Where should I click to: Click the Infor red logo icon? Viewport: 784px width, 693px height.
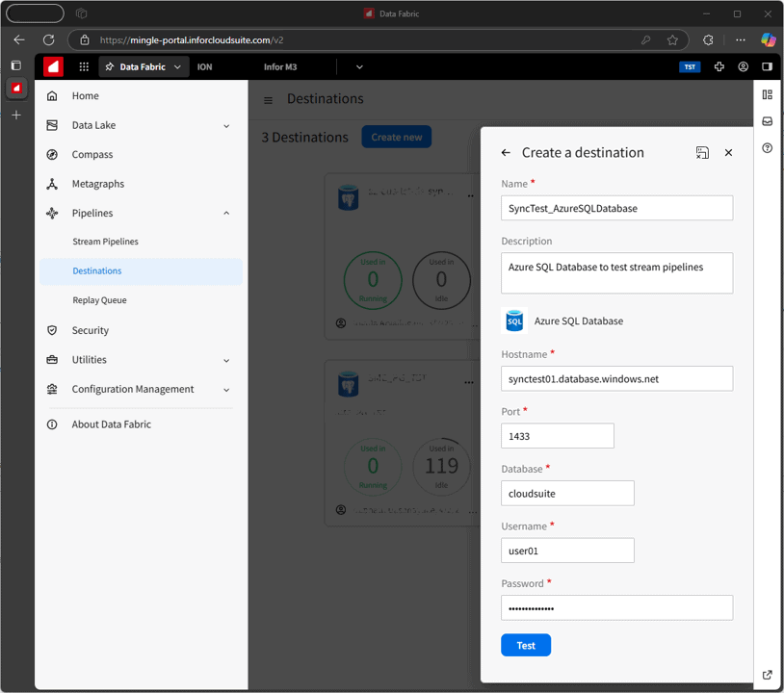click(x=53, y=66)
